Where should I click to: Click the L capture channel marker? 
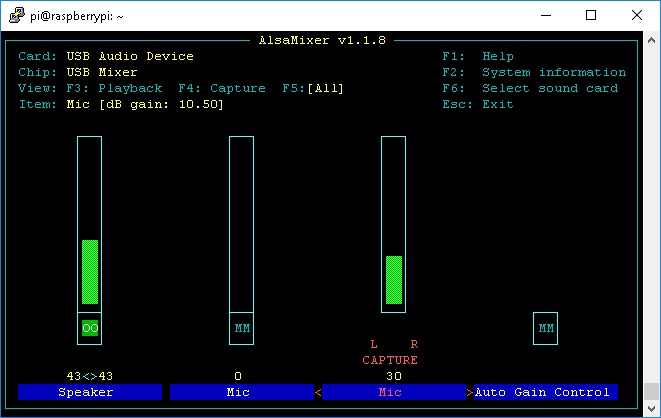pyautogui.click(x=374, y=344)
